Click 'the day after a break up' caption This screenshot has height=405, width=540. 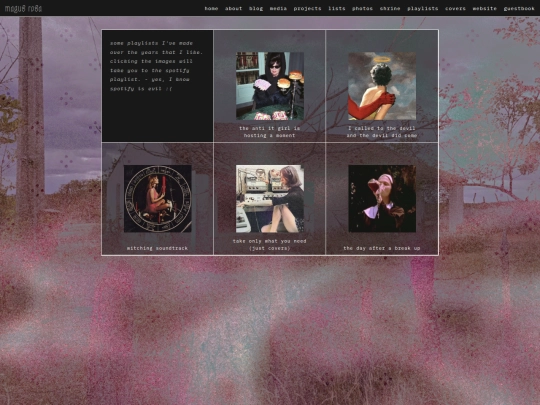(382, 248)
